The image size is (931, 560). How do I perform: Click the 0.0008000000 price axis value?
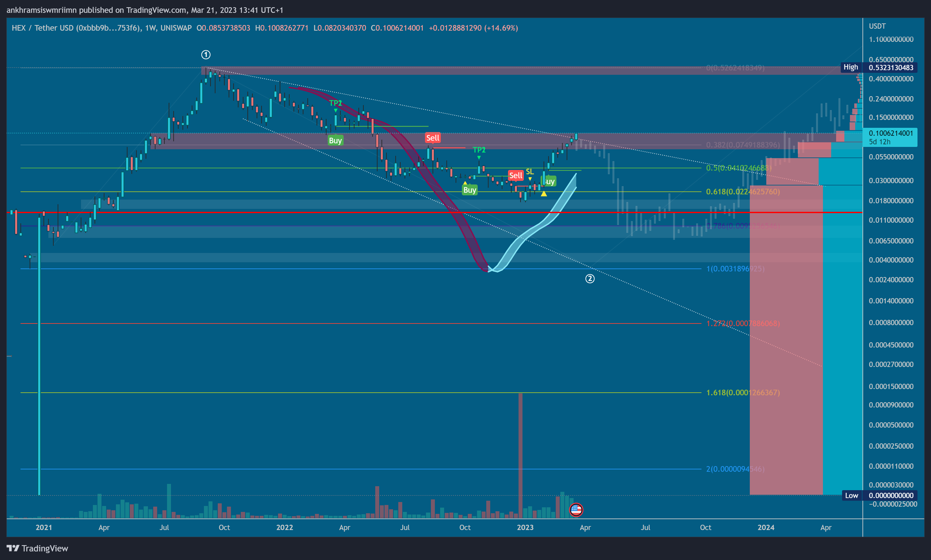pyautogui.click(x=891, y=322)
